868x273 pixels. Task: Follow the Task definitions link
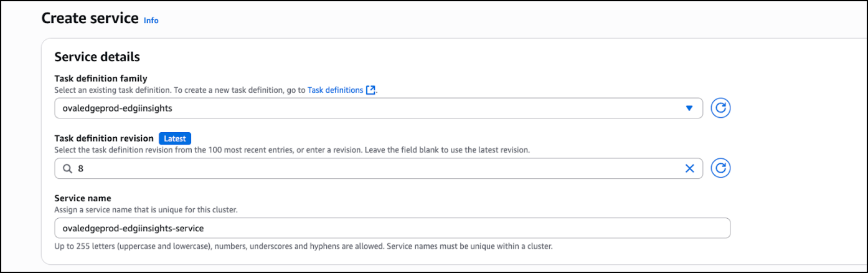(335, 90)
